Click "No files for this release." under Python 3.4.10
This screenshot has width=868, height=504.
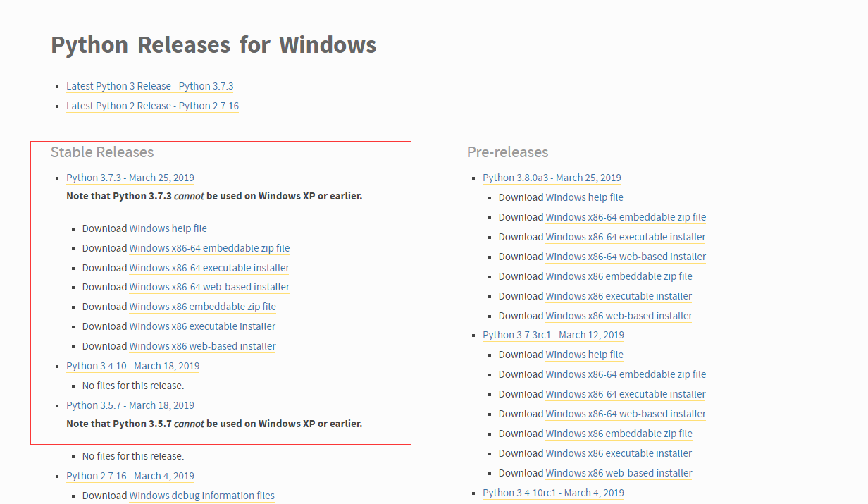pos(133,386)
